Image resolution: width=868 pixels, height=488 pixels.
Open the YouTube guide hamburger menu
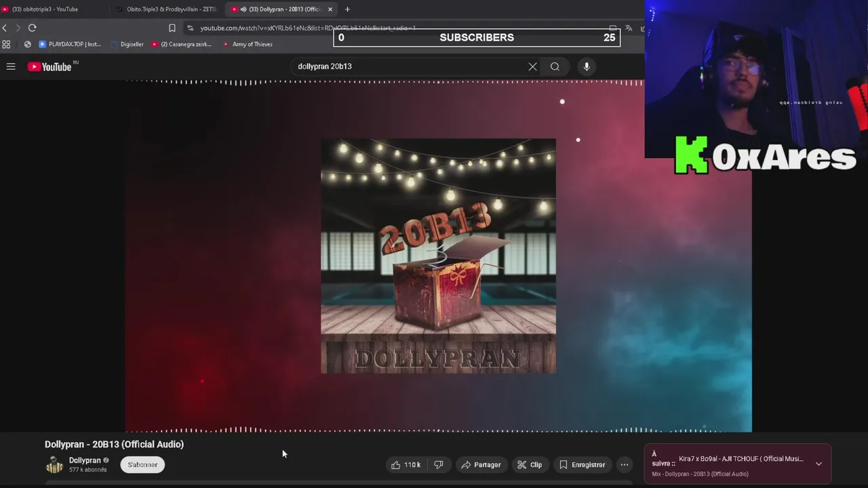tap(11, 66)
